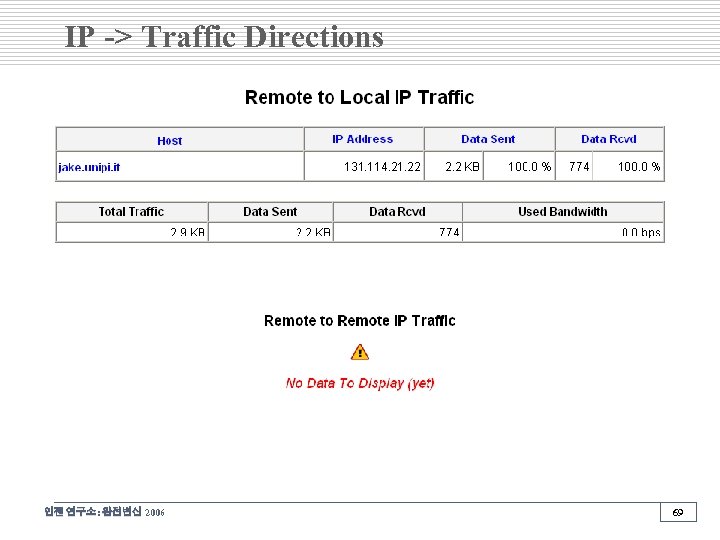The image size is (720, 540).
Task: Click the yellow warning triangle icon
Action: tap(360, 353)
